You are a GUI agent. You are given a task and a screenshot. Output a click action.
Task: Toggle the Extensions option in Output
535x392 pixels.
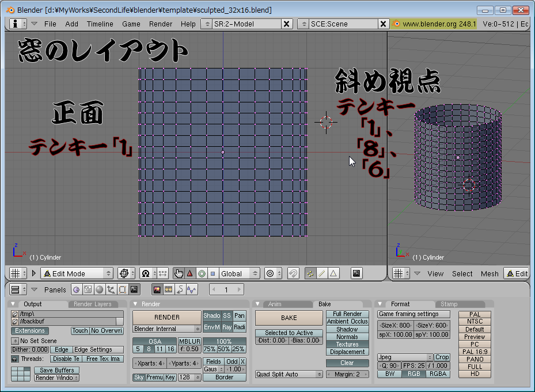coord(30,330)
